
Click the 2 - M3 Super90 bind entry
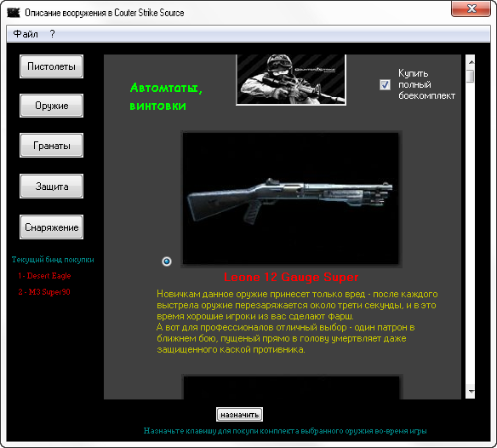click(44, 292)
